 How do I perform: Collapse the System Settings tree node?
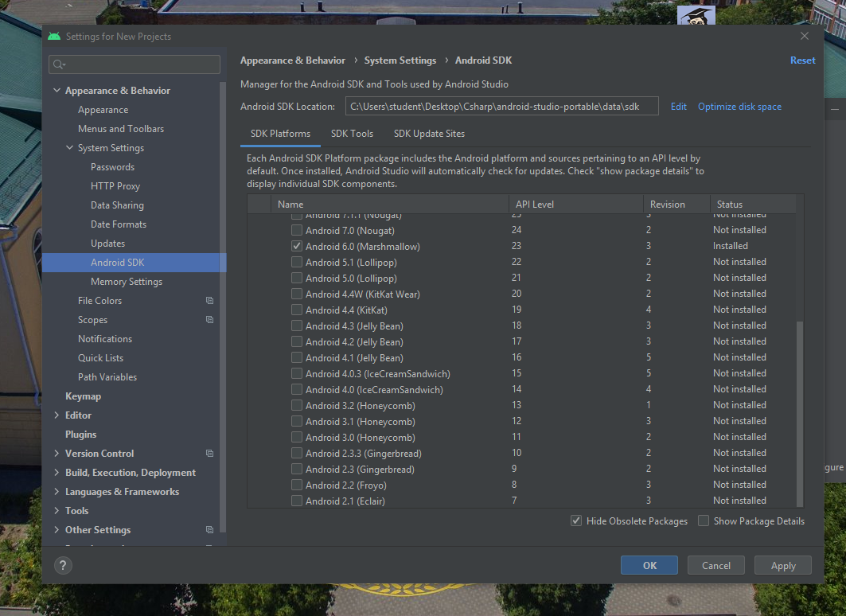click(69, 147)
